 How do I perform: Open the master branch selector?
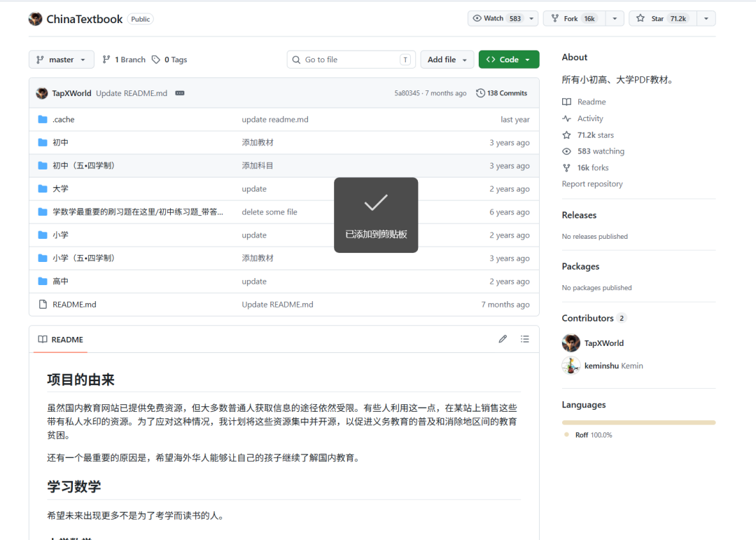pyautogui.click(x=61, y=60)
